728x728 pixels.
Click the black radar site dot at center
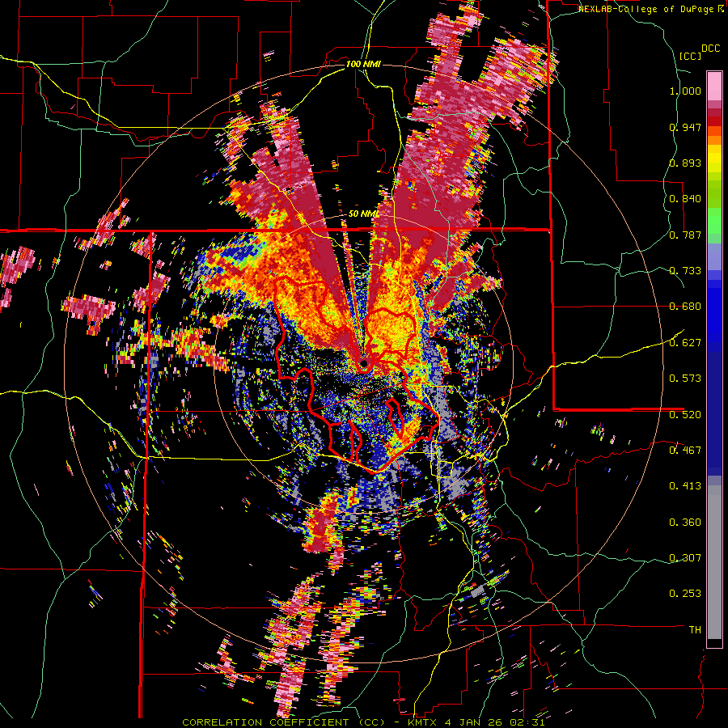tap(364, 363)
